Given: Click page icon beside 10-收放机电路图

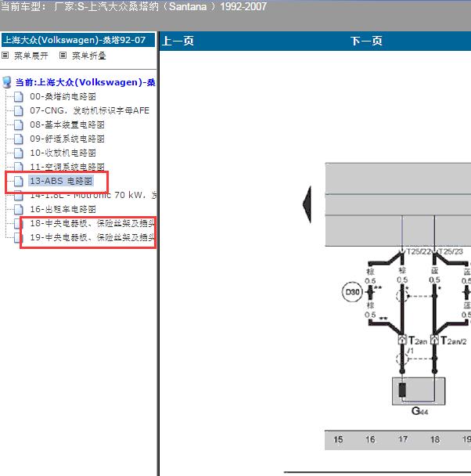Looking at the screenshot, I should pos(19,153).
